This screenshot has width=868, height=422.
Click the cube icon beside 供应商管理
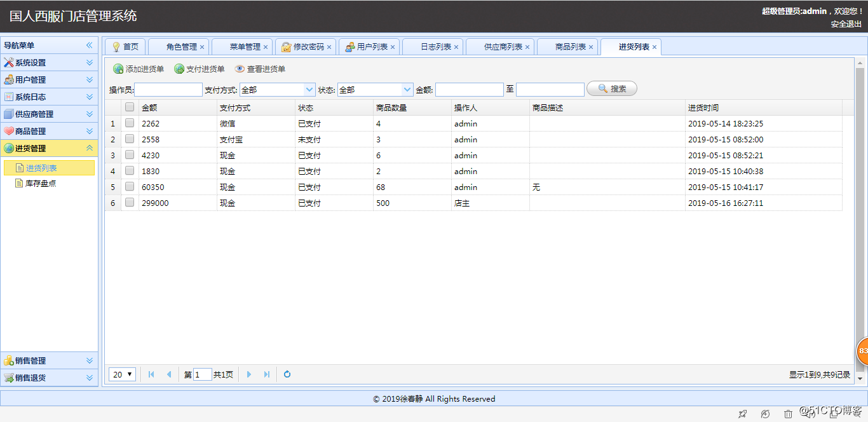point(9,114)
